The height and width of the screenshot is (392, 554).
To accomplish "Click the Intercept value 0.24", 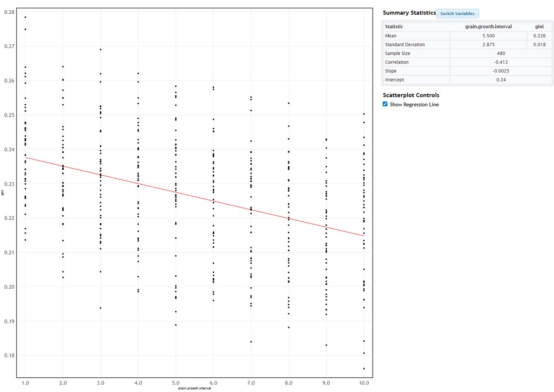I will (500, 80).
